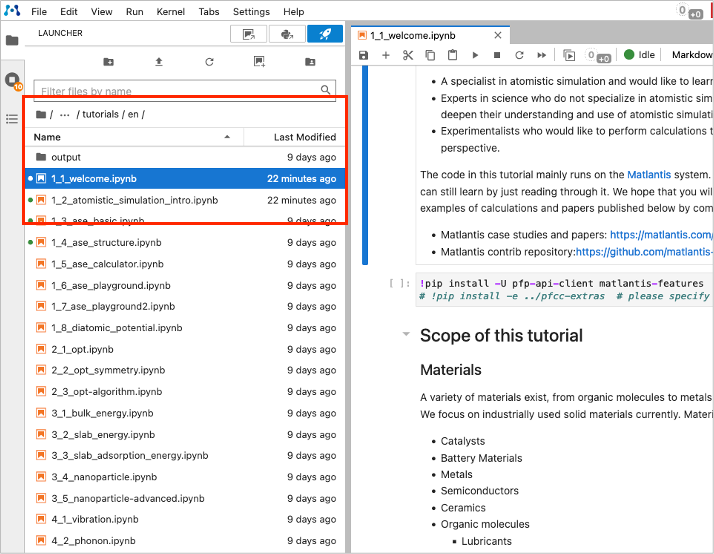Insert a cell with the plus icon
714x554 pixels.
click(386, 55)
